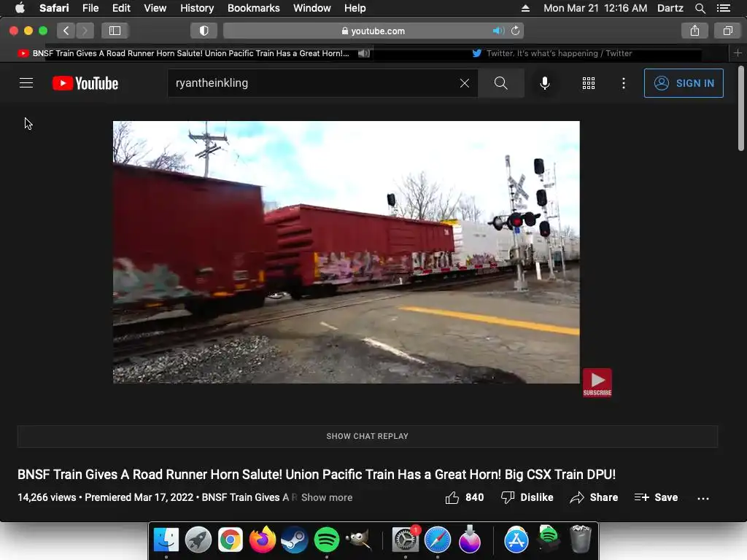Open Spotify from the Dock
This screenshot has height=560, width=747.
click(x=326, y=540)
